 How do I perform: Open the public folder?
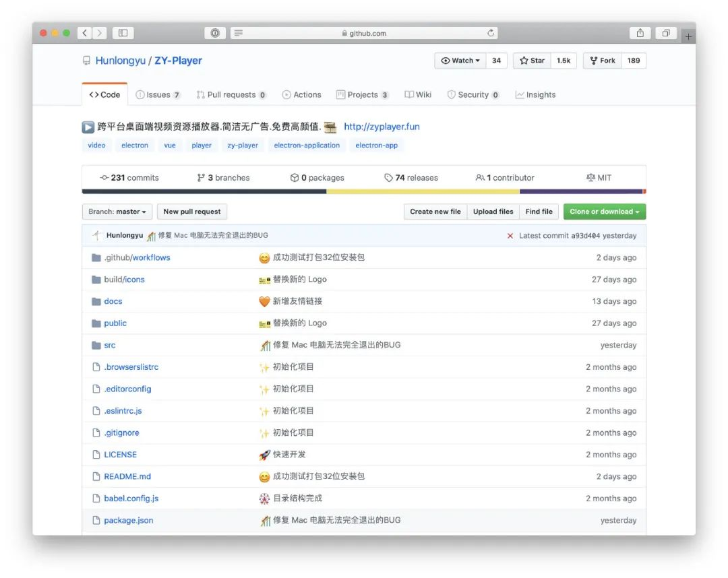click(x=115, y=323)
